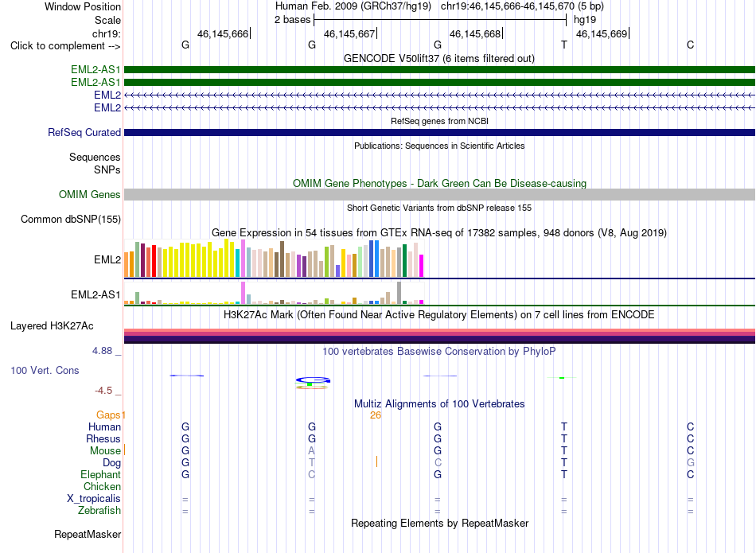756x553 pixels.
Task: Click the SNPs track label
Action: 107,169
